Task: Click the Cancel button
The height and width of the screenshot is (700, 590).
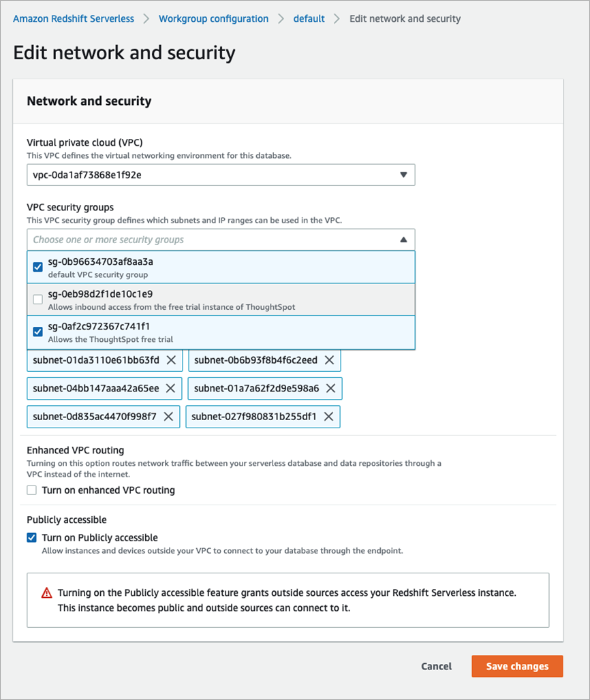Action: [x=436, y=666]
